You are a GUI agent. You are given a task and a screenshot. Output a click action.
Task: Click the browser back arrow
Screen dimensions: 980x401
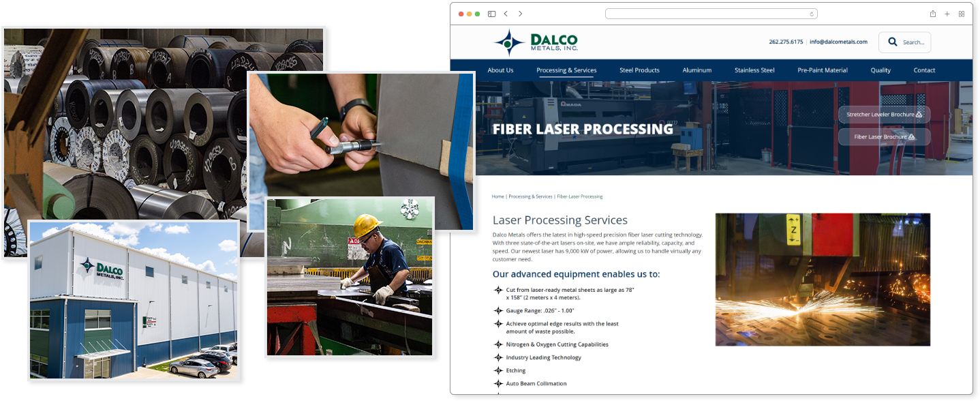(506, 13)
